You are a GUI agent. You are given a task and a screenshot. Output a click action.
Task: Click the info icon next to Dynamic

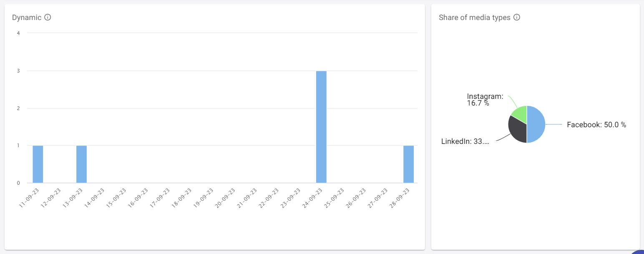tap(48, 18)
